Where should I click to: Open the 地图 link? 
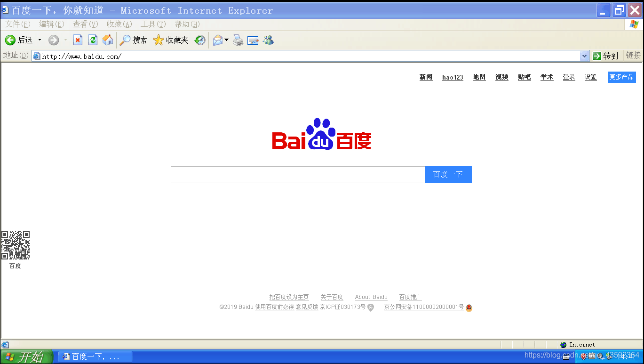click(479, 77)
